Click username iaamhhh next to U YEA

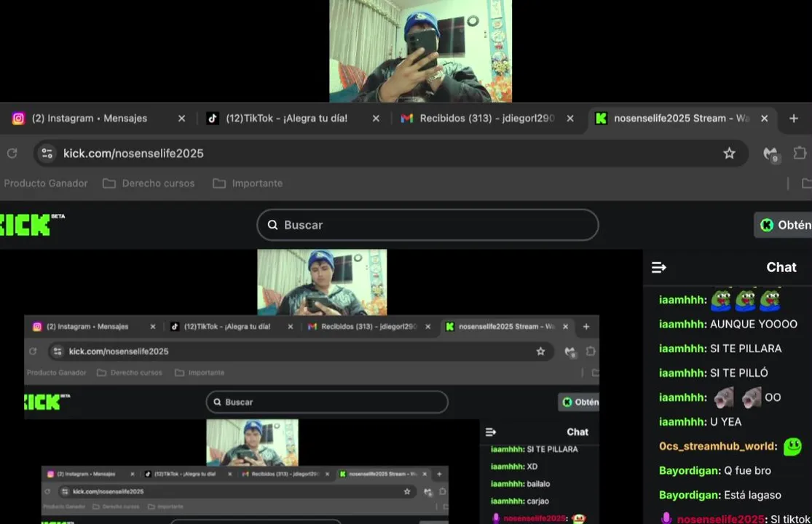click(682, 422)
